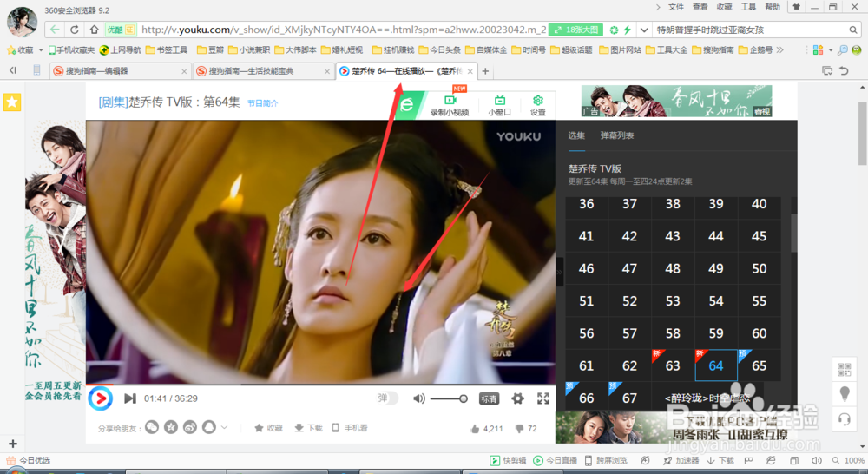Open 小窗口 mini-window mode

pyautogui.click(x=499, y=105)
